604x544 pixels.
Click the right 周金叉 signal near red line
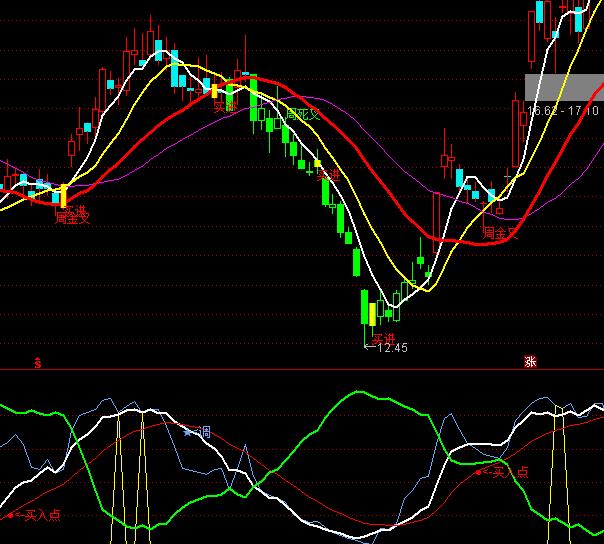click(502, 232)
